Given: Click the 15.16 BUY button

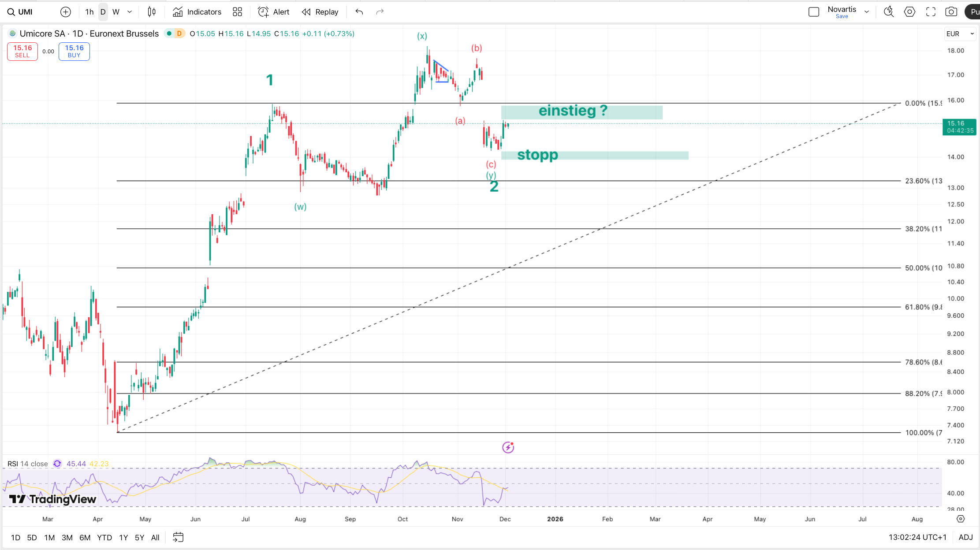Looking at the screenshot, I should point(74,51).
